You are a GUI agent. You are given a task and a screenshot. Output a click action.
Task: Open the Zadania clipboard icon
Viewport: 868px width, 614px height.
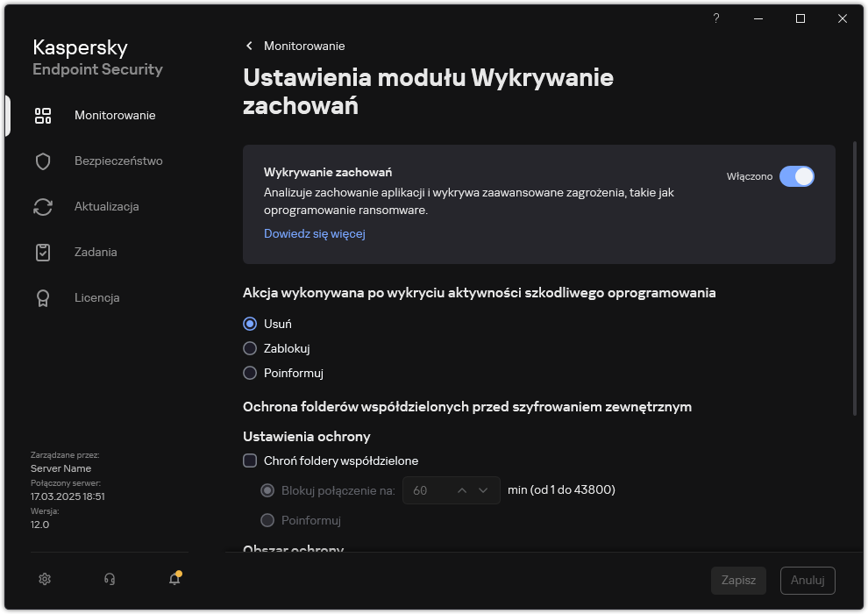43,252
